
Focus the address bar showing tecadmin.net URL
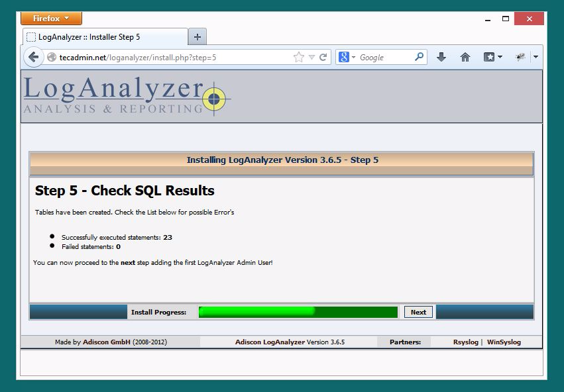pyautogui.click(x=173, y=58)
